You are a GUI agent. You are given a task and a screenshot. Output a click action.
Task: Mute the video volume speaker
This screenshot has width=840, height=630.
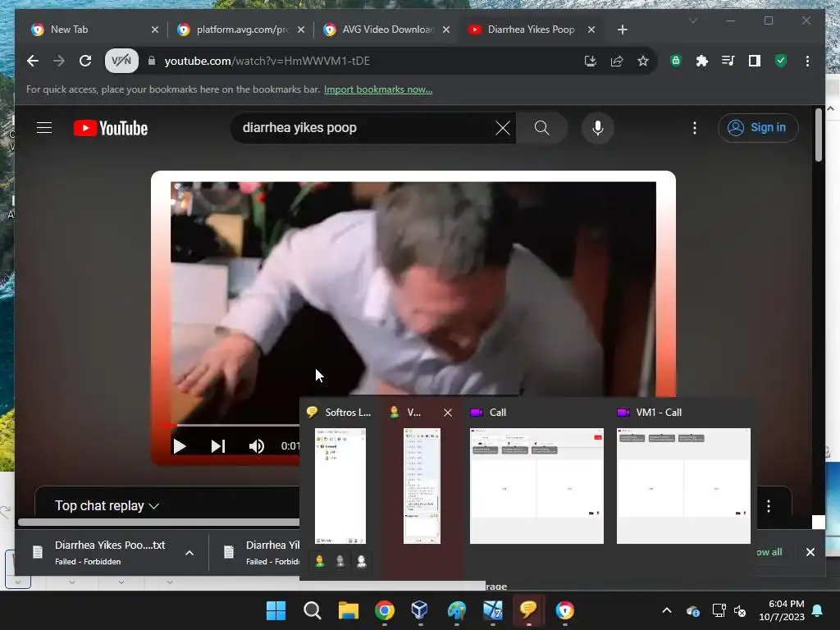256,446
